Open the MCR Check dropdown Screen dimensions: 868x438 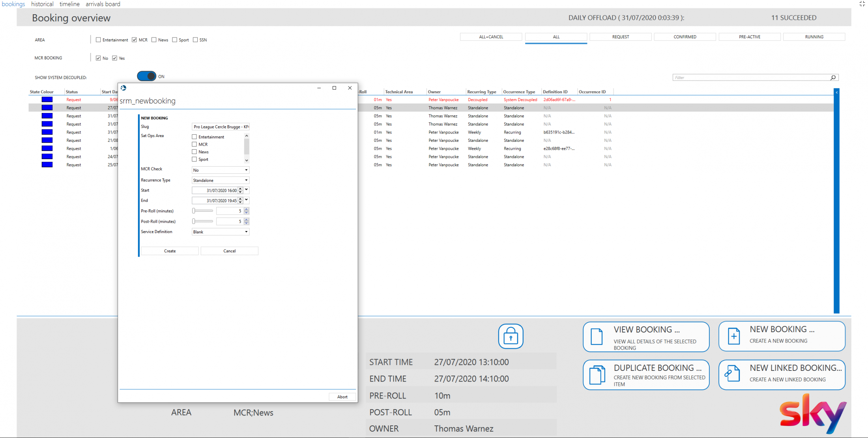[x=221, y=170]
